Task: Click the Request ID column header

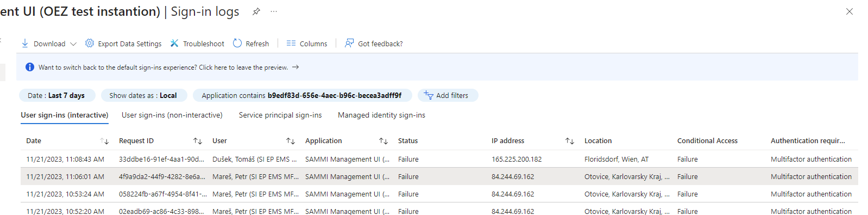Action: click(136, 141)
